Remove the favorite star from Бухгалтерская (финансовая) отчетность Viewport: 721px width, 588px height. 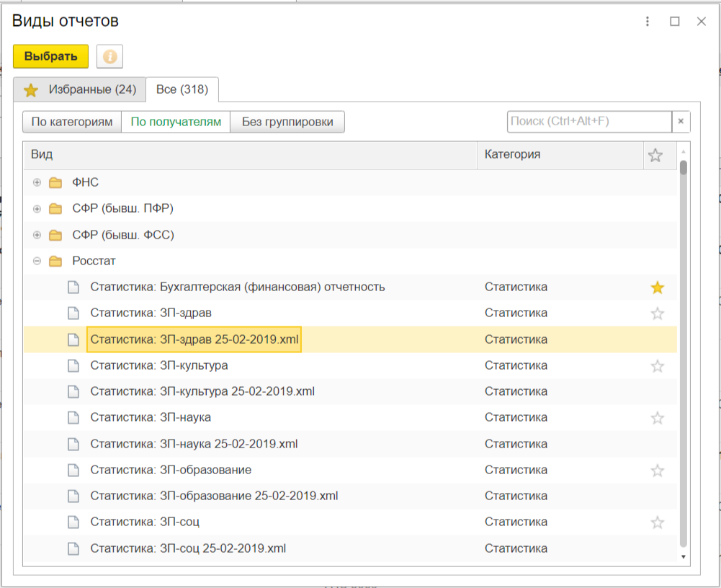click(657, 288)
